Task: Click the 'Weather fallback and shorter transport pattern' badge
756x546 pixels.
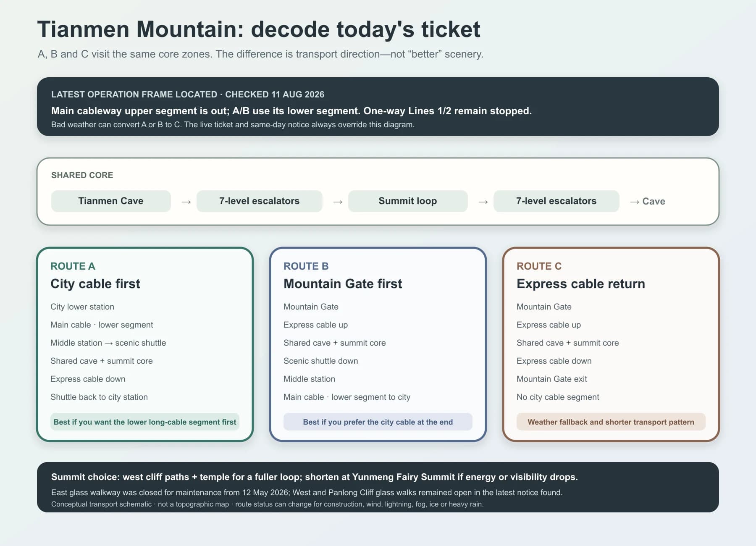Action: [611, 422]
